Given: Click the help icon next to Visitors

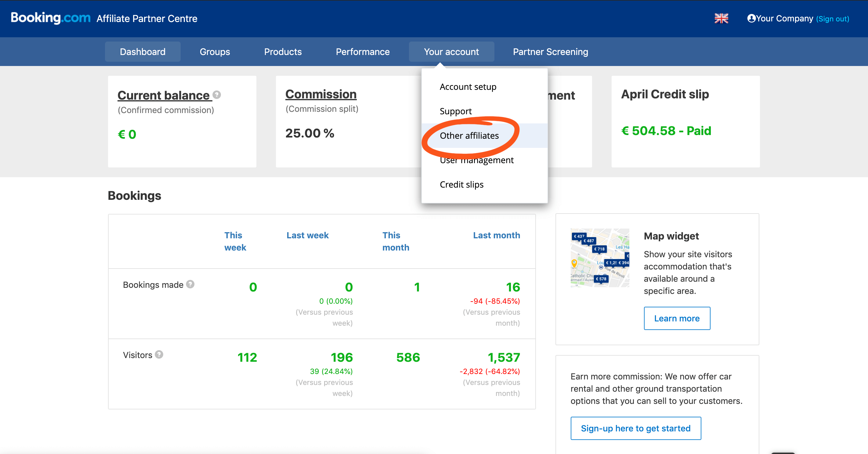Looking at the screenshot, I should click(x=159, y=354).
